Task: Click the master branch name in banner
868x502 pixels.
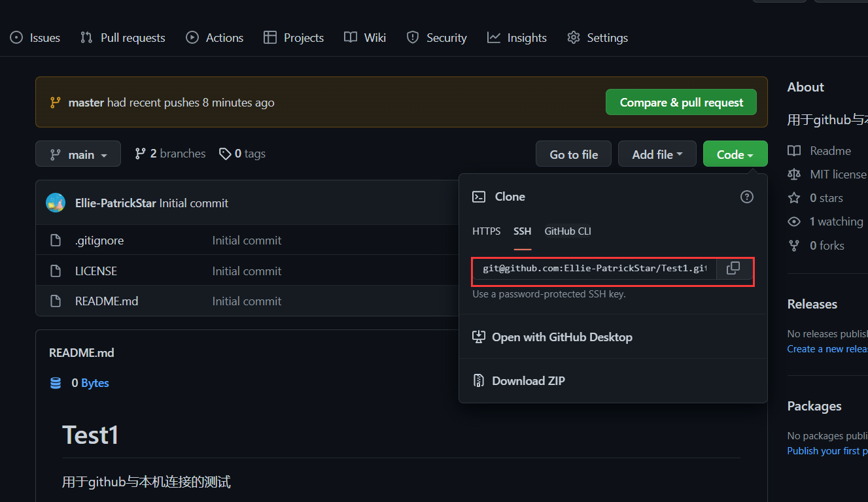Action: click(86, 103)
